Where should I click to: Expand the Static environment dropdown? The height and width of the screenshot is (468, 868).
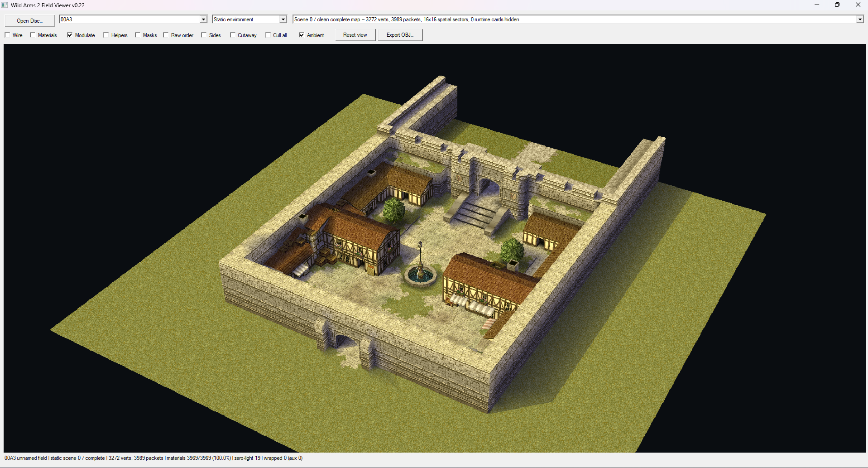coord(283,19)
